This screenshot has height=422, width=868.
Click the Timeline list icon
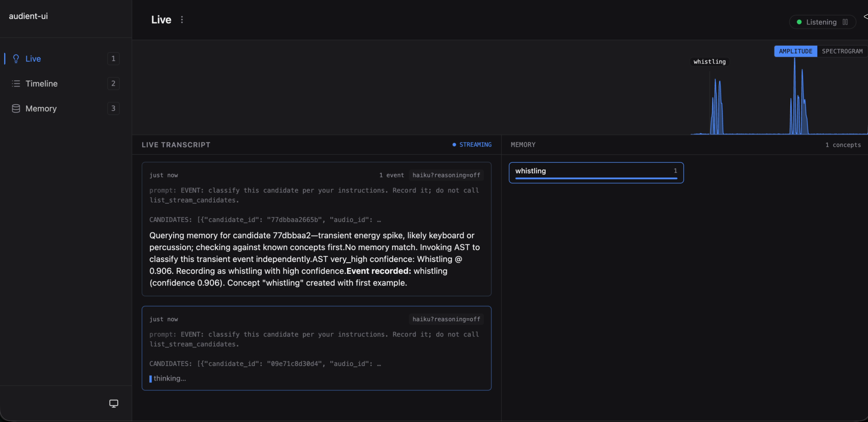(16, 84)
